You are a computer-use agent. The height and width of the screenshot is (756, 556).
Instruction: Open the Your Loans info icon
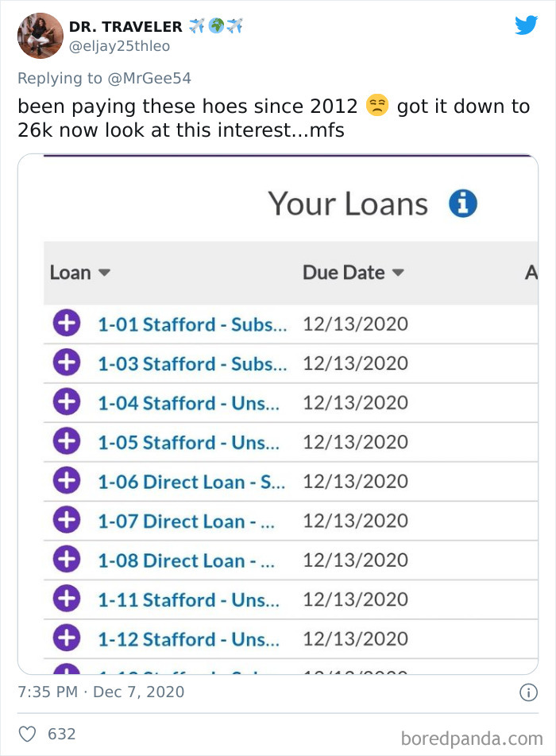[463, 204]
